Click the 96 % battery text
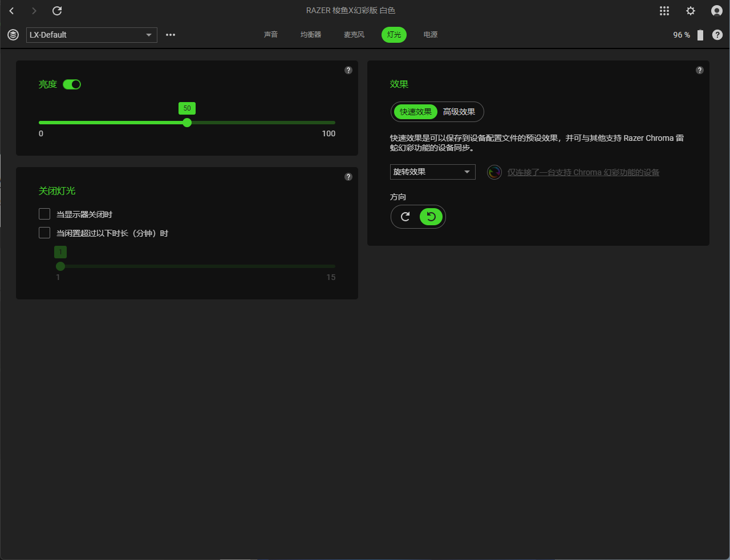Screen dimensions: 730x560 [682, 35]
